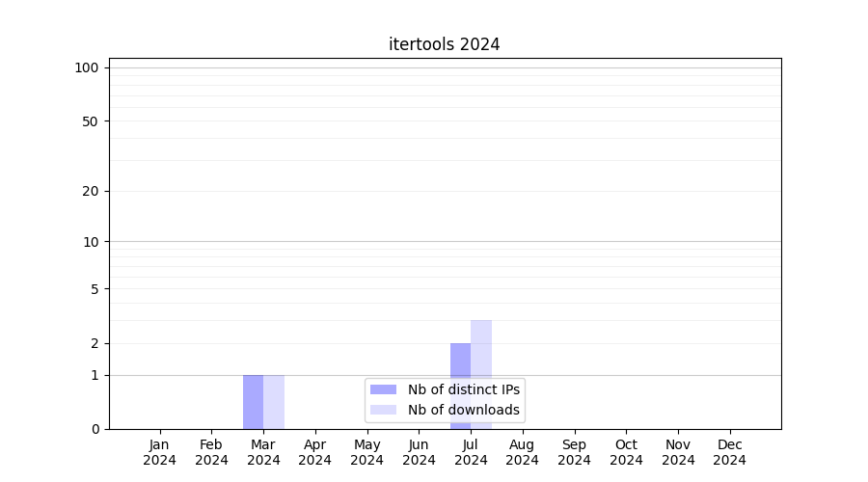Select the 50 tick on the y-axis
Image resolution: width=868 pixels, height=482 pixels.
[90, 121]
